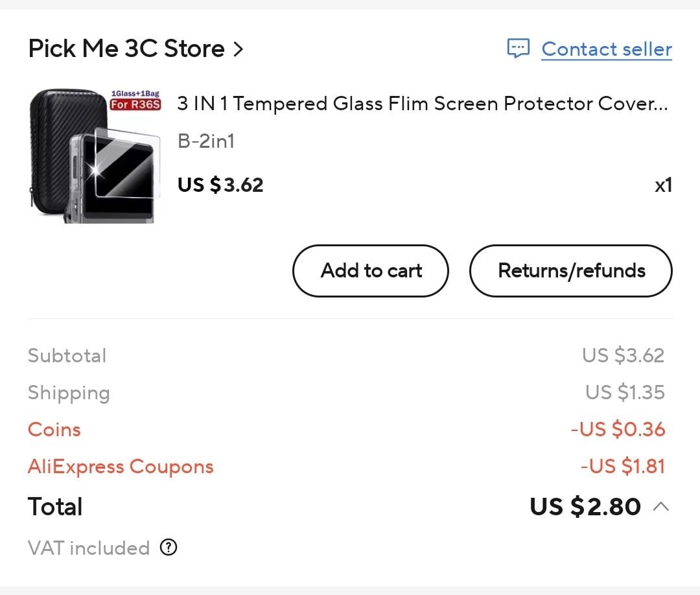Screen dimensions: 700x595
Task: Click the chevron arrow after the store name
Action: [239, 49]
